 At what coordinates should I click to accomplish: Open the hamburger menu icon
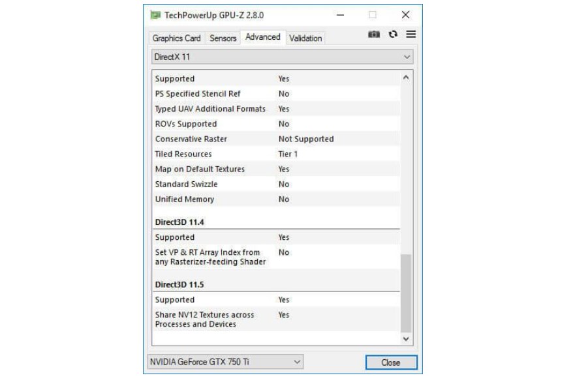(x=411, y=35)
